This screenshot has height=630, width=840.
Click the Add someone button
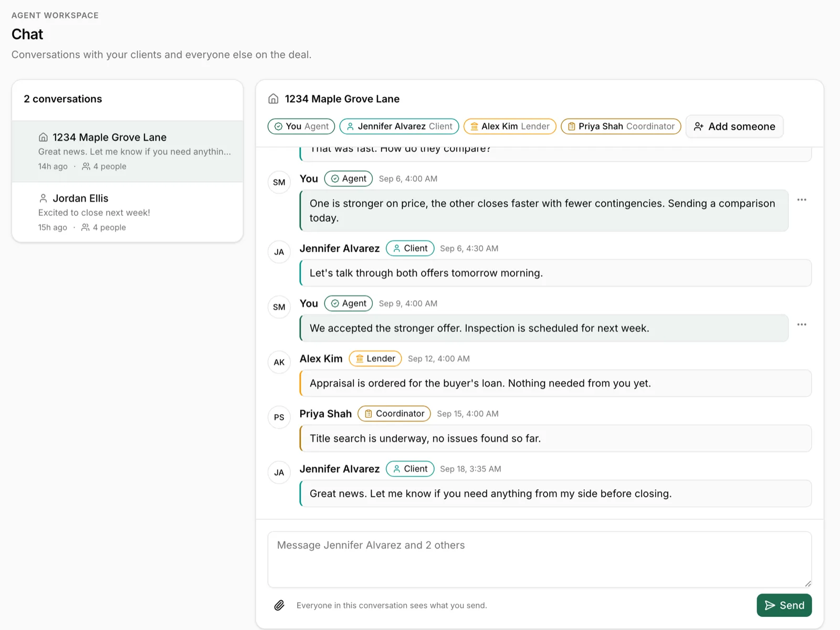(734, 127)
